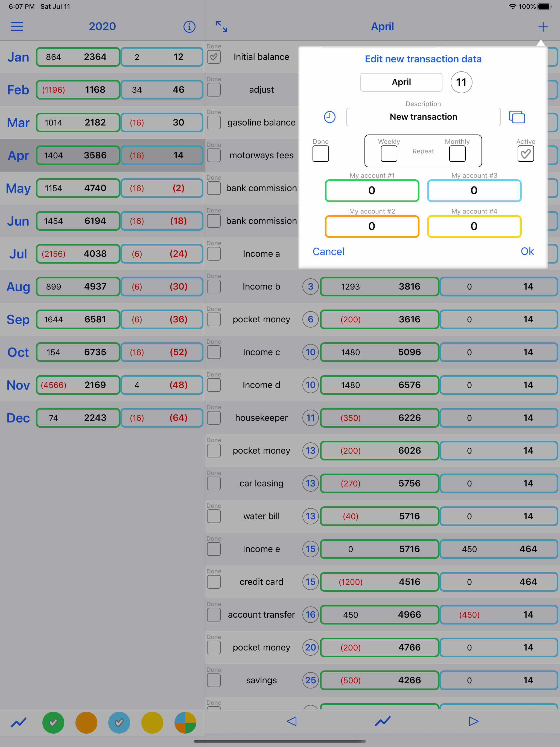Enable the Weekly repeat checkbox
Image resolution: width=560 pixels, height=747 pixels.
pyautogui.click(x=389, y=154)
